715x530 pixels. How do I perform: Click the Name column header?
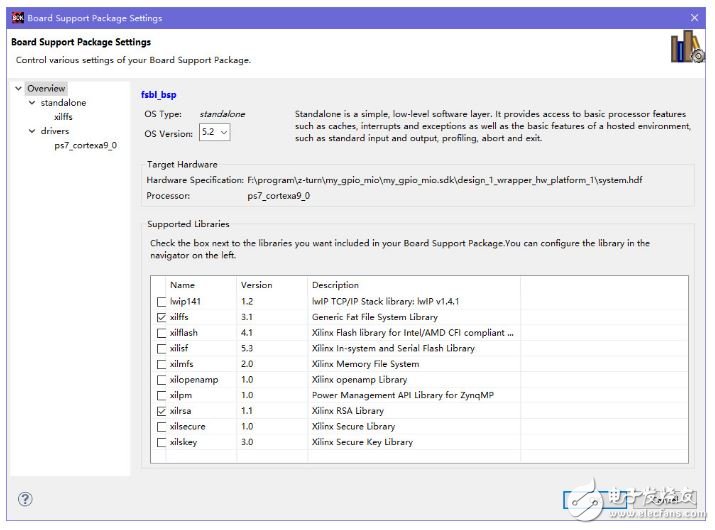point(182,285)
